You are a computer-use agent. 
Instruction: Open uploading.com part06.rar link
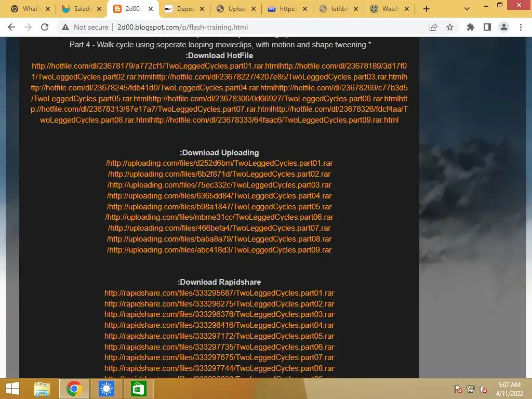click(x=219, y=217)
